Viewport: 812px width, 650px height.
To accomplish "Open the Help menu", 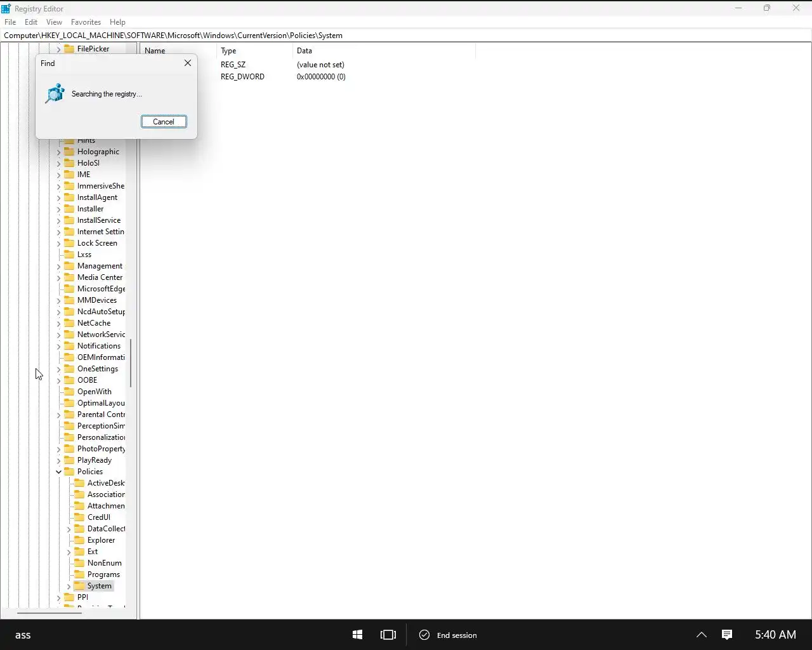I will [x=117, y=22].
